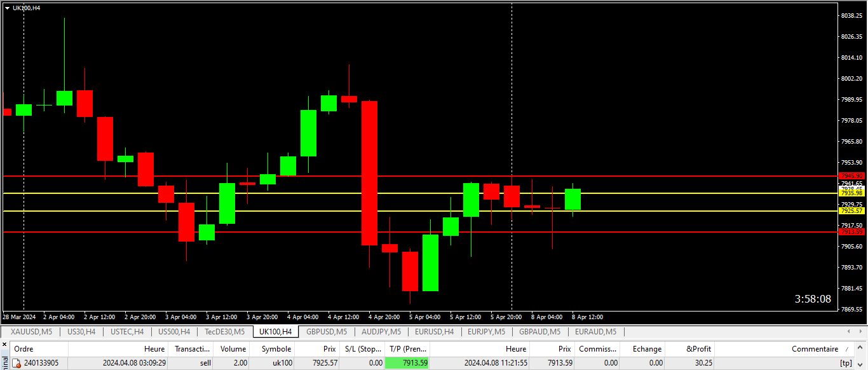Click the 4 Apr 20:00 time axis label

(x=384, y=317)
